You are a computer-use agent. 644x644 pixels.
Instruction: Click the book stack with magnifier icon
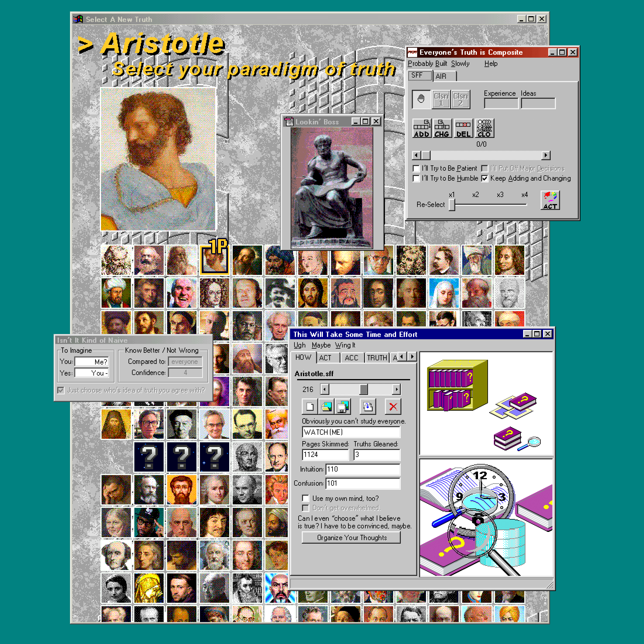coord(517,438)
